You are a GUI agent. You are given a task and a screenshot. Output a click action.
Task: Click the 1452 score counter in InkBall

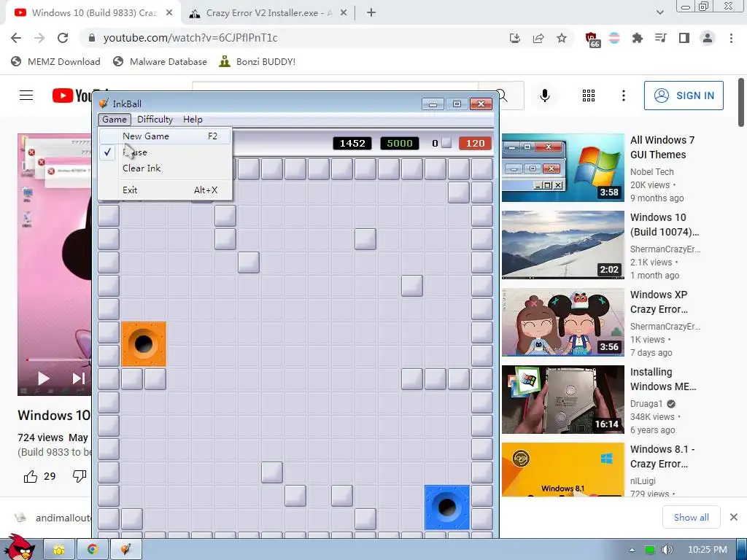352,144
